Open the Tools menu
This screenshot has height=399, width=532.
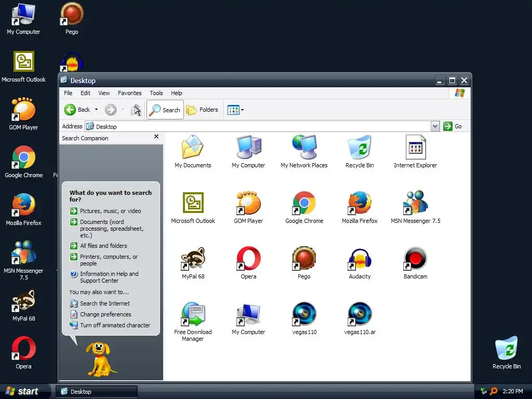click(156, 93)
